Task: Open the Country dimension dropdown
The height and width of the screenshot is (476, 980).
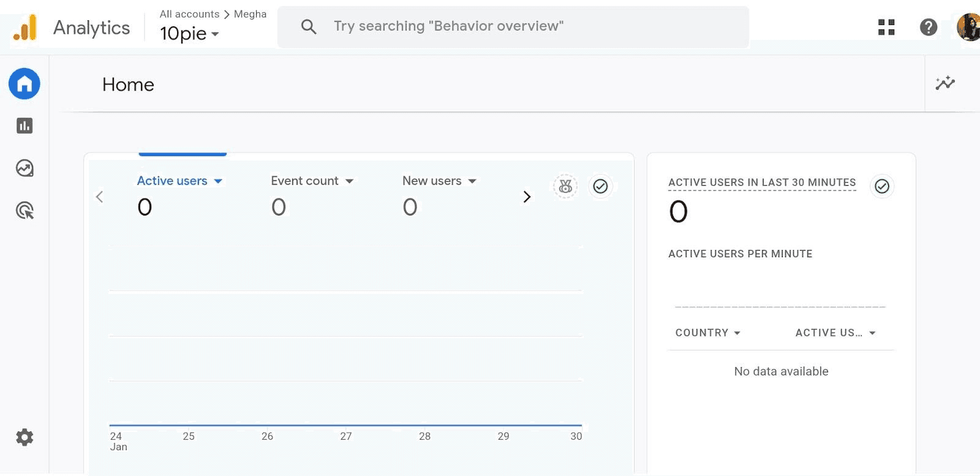Action: click(708, 333)
